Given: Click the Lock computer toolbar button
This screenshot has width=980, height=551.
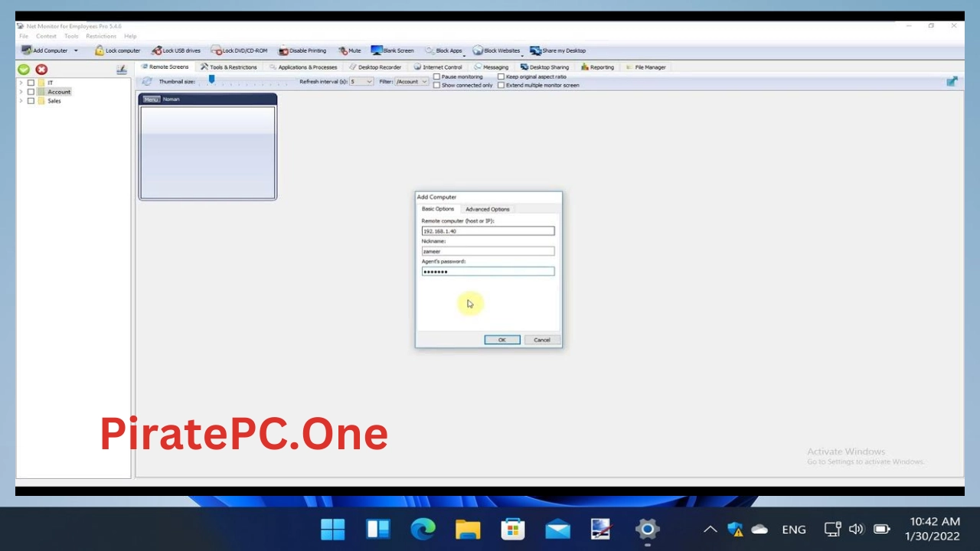Looking at the screenshot, I should [x=117, y=51].
